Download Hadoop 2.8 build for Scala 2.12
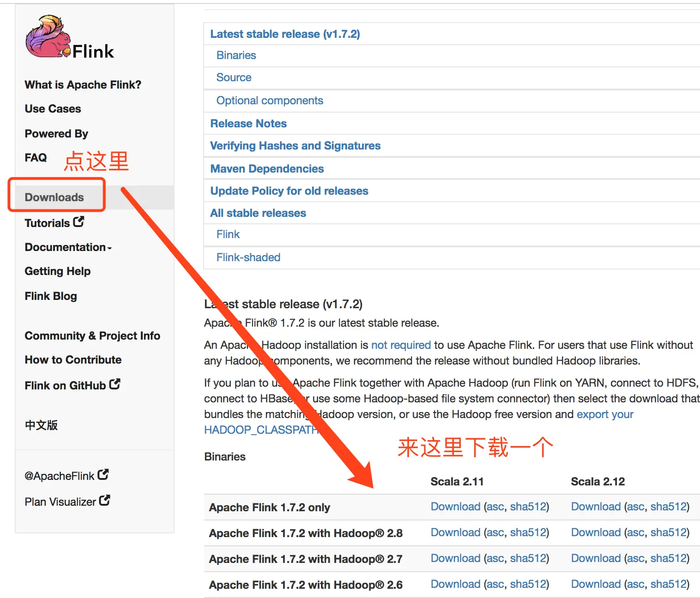Viewport: 700px width, 598px height. (596, 532)
